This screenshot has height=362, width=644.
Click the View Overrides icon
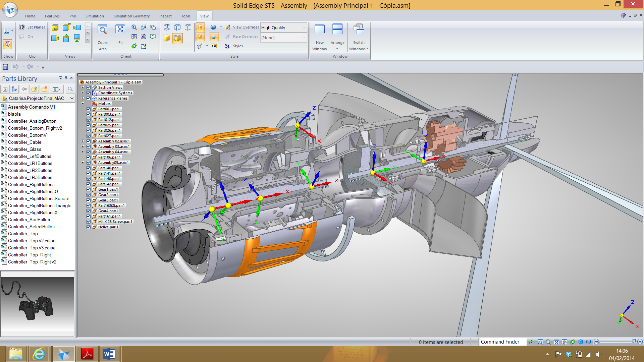(227, 27)
